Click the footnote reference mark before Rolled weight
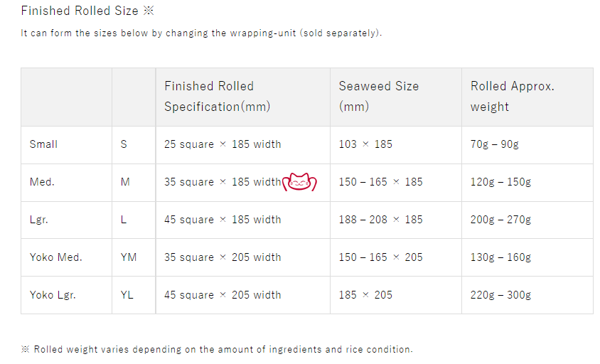 pyautogui.click(x=26, y=349)
